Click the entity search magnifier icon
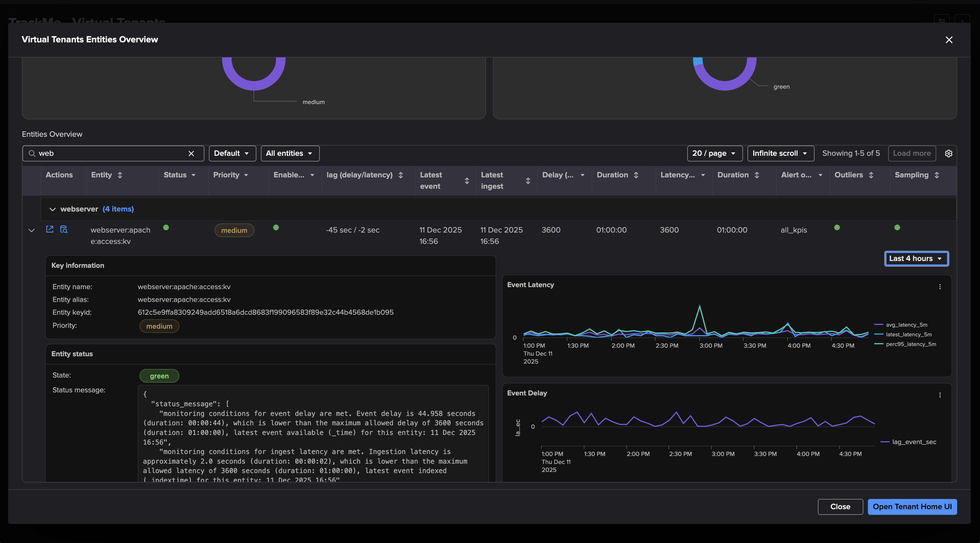Viewport: 980px width, 543px height. pyautogui.click(x=64, y=229)
